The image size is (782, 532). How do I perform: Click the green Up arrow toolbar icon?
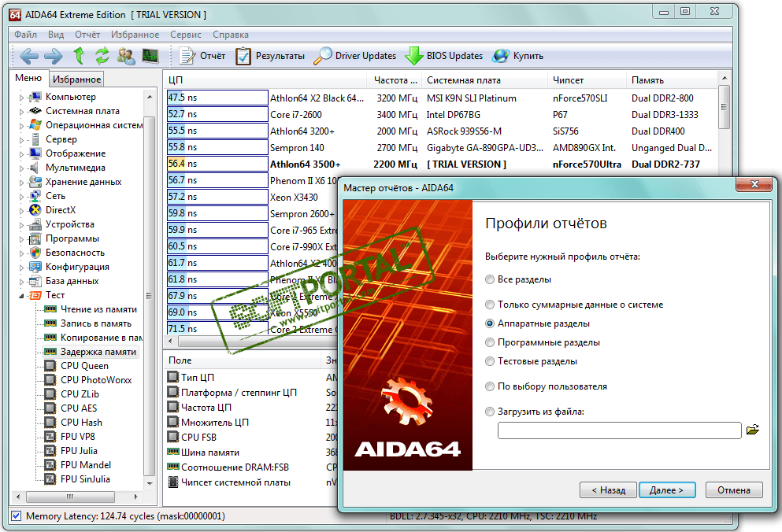click(78, 55)
